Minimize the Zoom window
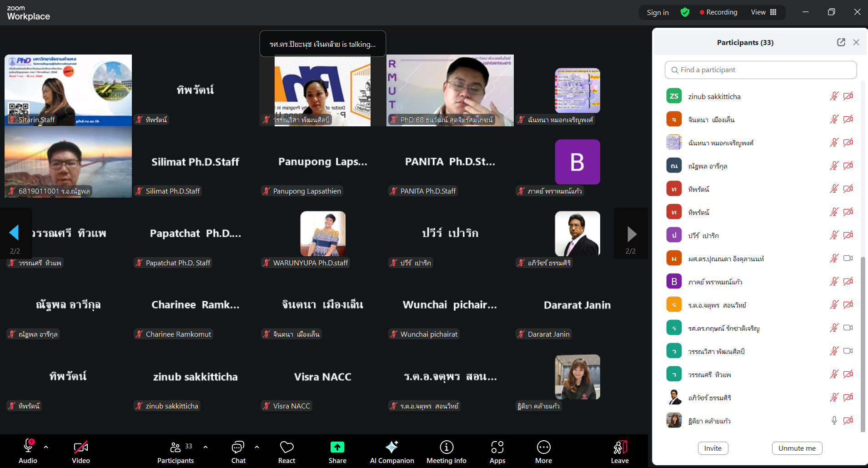This screenshot has width=868, height=468. [805, 12]
